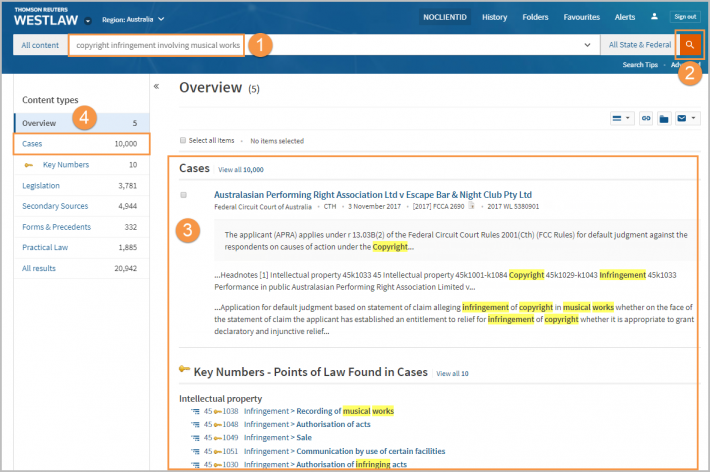Select Secondary Sources in Content types
Viewport: 710px width, 472px height.
click(x=82, y=206)
